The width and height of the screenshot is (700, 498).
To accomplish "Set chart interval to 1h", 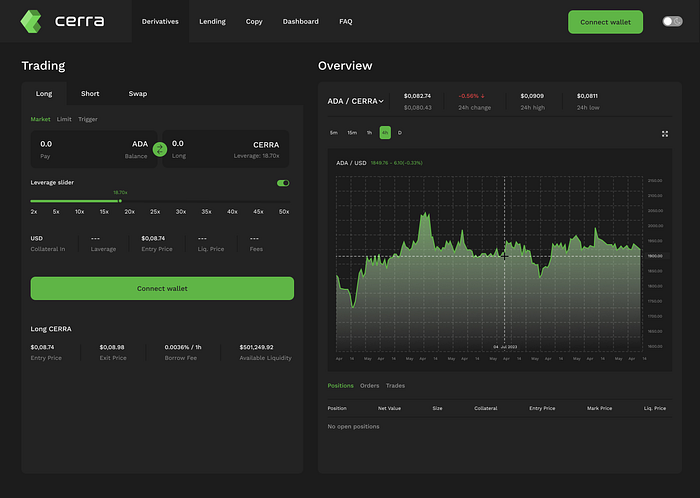I will (369, 133).
